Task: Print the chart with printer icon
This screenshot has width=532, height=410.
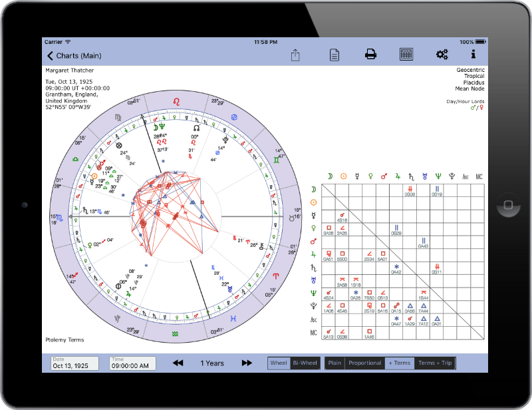Action: click(370, 55)
